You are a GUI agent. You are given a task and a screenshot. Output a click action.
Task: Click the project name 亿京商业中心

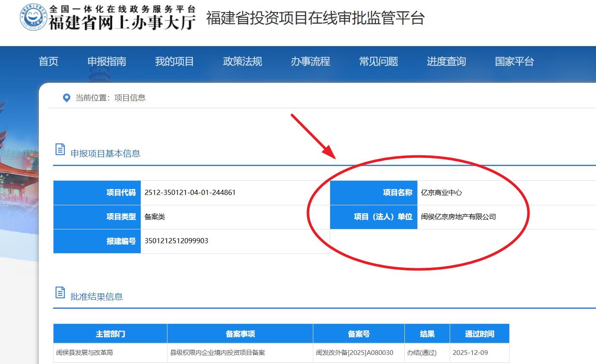point(441,193)
